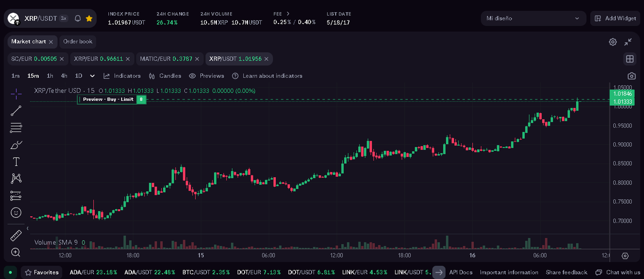644x279 pixels.
Task: Close the SC/EUR chart tab
Action: (62, 58)
